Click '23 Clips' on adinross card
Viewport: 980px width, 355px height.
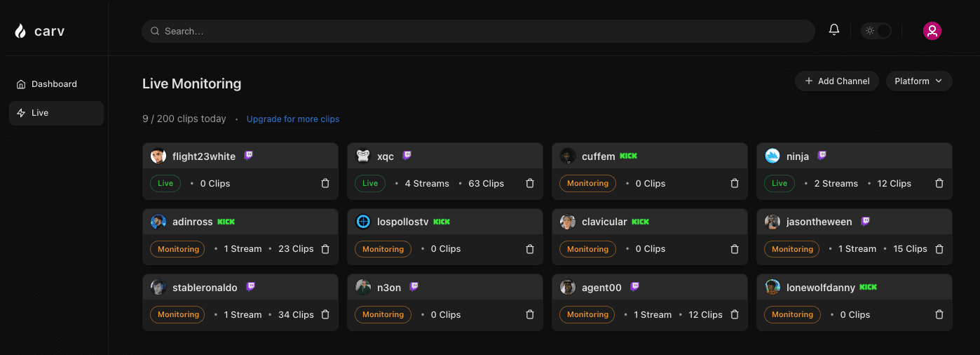tap(296, 249)
